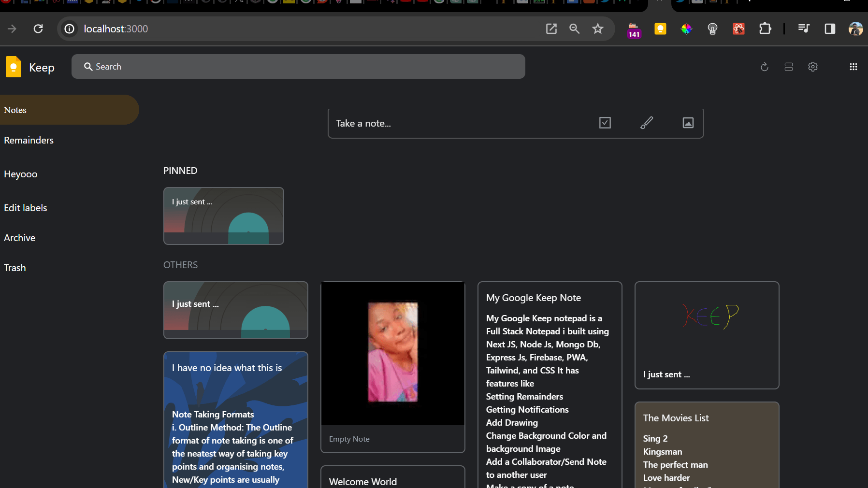Reload the page in browser
Image resolution: width=868 pixels, height=488 pixels.
click(x=38, y=29)
